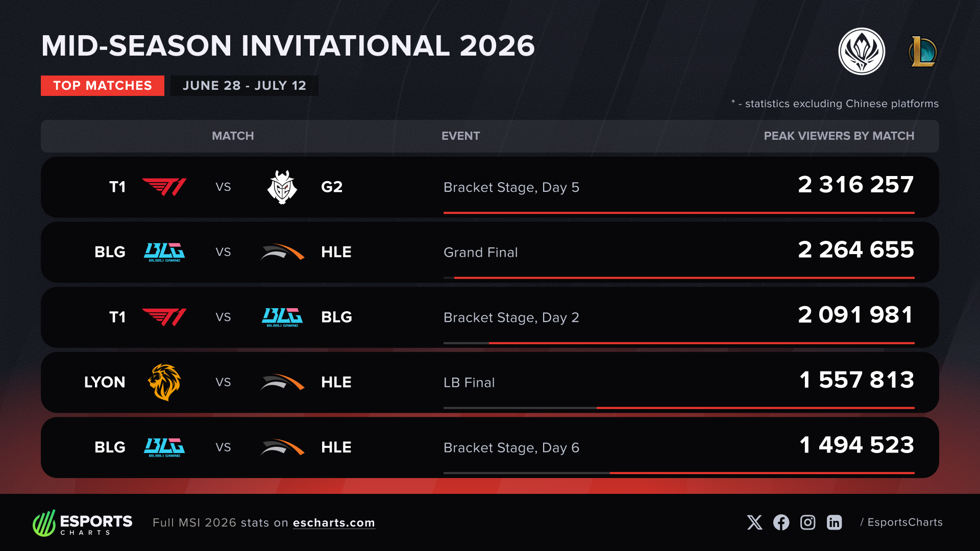Click BLG logo in the Grand Final row
Screen dimensions: 980x551
(x=164, y=253)
